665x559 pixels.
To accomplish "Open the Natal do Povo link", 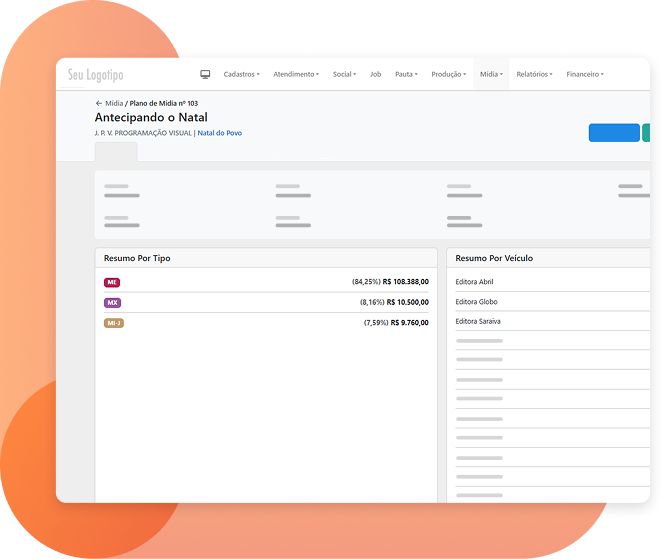I will pyautogui.click(x=219, y=133).
